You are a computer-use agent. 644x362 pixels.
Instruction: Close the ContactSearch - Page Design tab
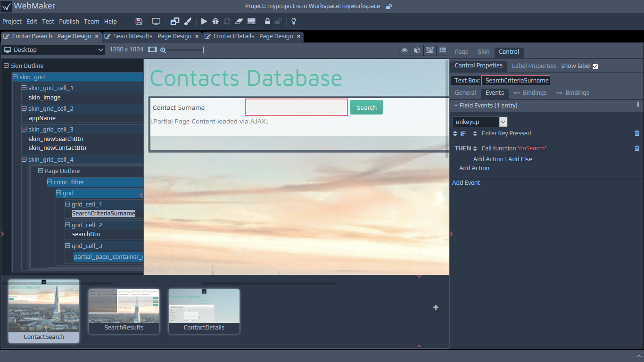tap(97, 36)
